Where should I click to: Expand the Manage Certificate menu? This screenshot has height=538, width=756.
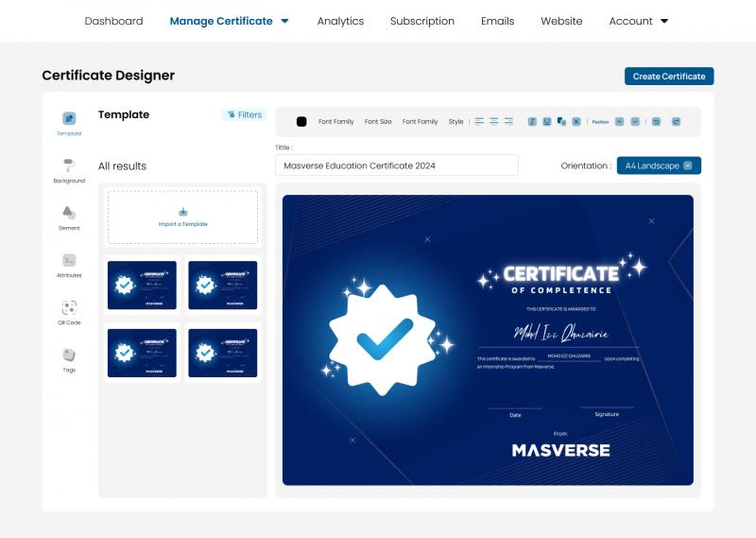pos(230,21)
